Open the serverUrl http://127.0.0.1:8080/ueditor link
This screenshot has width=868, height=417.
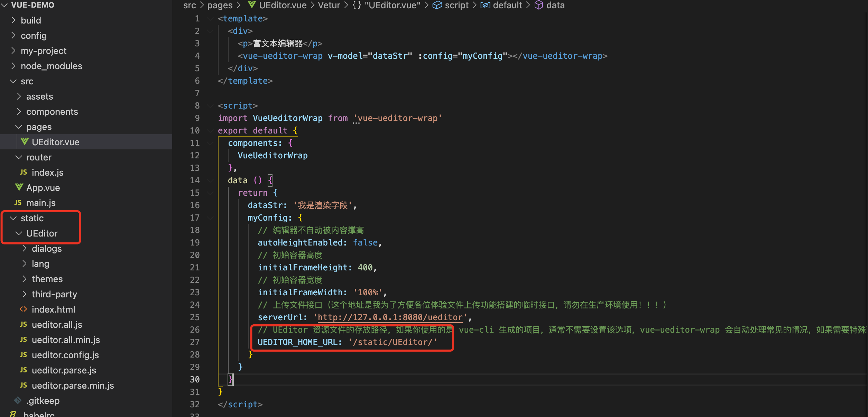390,317
